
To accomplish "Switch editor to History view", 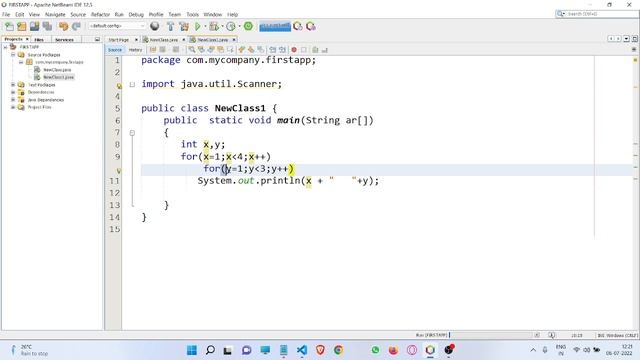I will point(135,50).
